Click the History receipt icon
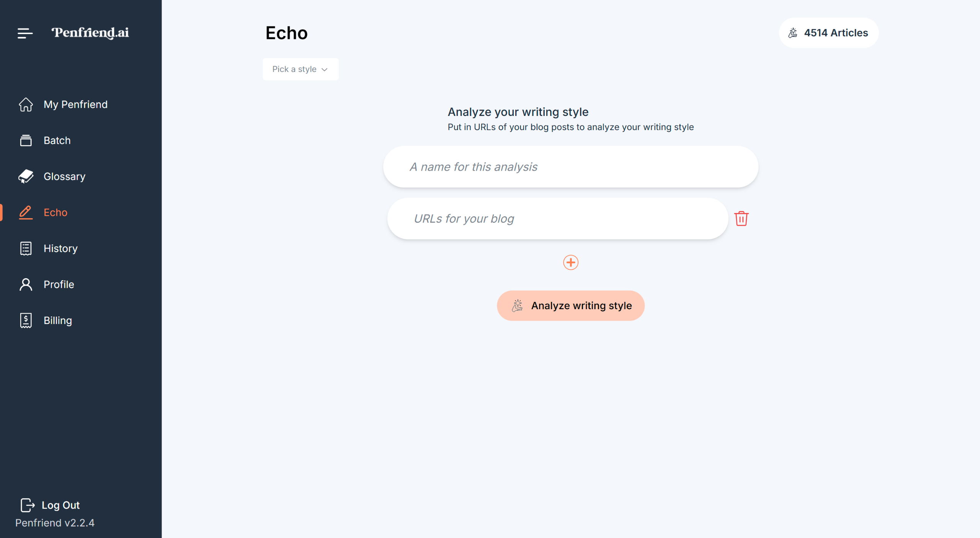980x538 pixels. [x=26, y=248]
